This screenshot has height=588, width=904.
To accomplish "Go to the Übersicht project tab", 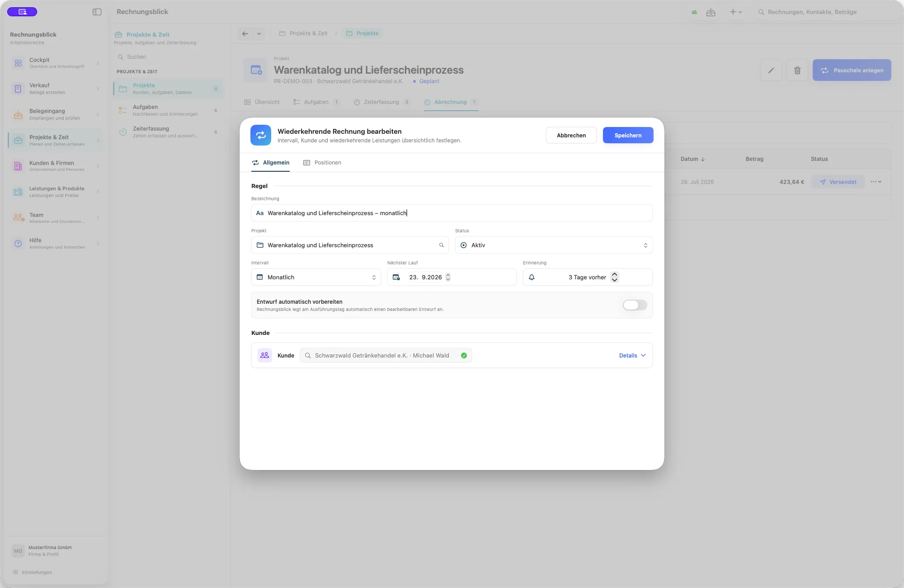I will 262,102.
